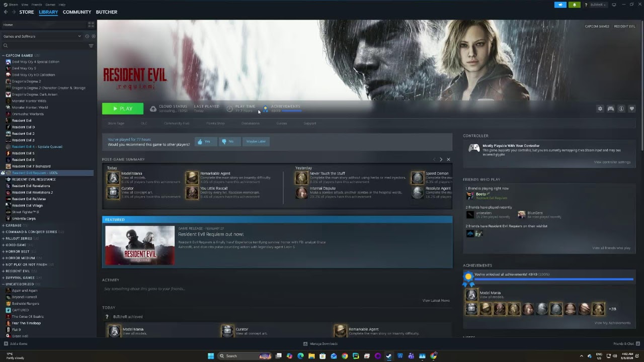
Task: Open View My Achievements link
Action: point(613,323)
